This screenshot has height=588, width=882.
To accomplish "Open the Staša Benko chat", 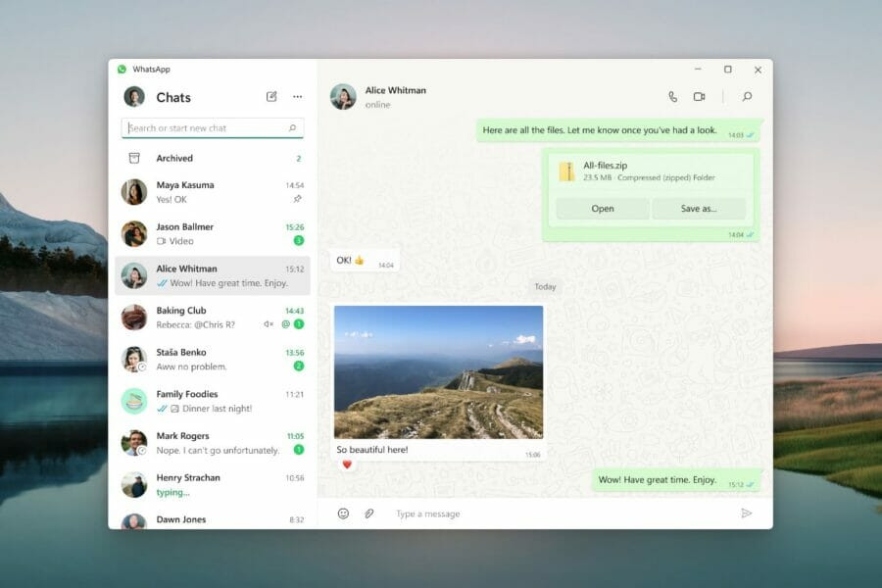I will (213, 360).
